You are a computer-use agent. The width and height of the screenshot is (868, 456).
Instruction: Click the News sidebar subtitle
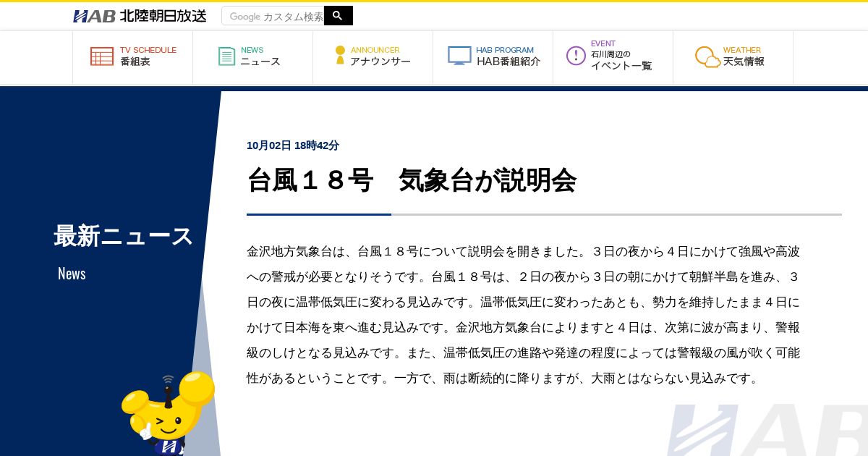click(72, 274)
